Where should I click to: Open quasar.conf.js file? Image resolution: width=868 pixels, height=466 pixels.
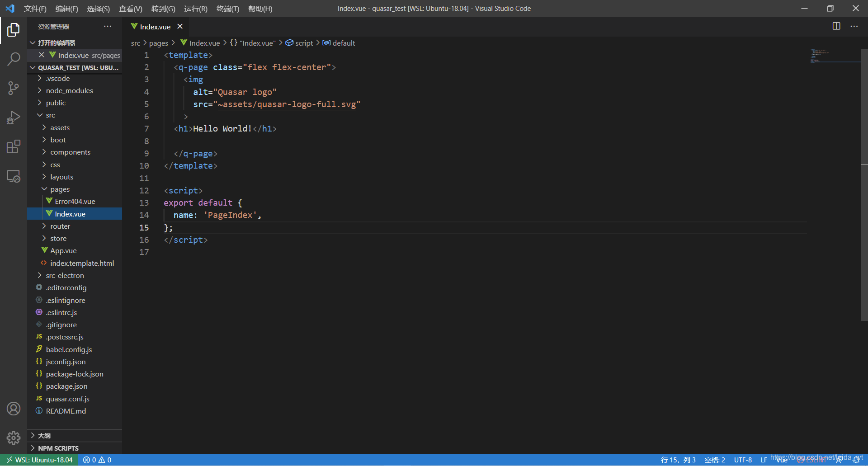pos(75,399)
